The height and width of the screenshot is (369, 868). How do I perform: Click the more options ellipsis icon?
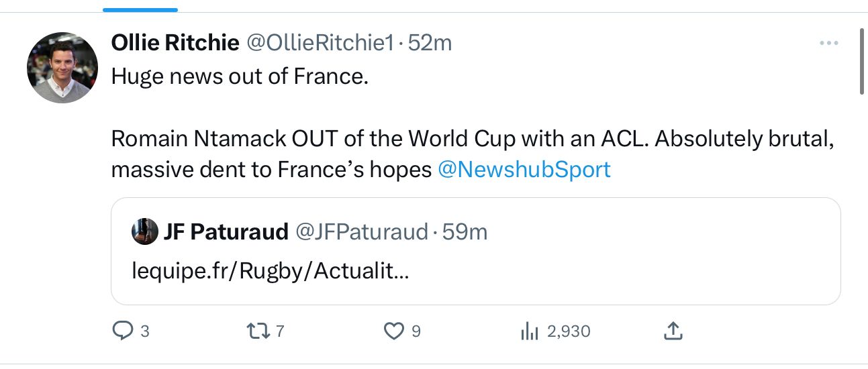[829, 44]
